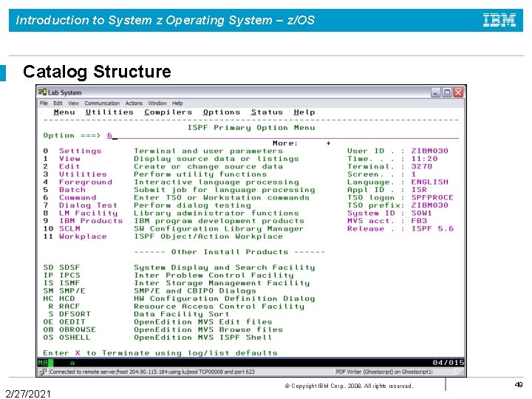This screenshot has height=399, width=532.
Task: Select SM SMP/E entry
Action: point(64,291)
